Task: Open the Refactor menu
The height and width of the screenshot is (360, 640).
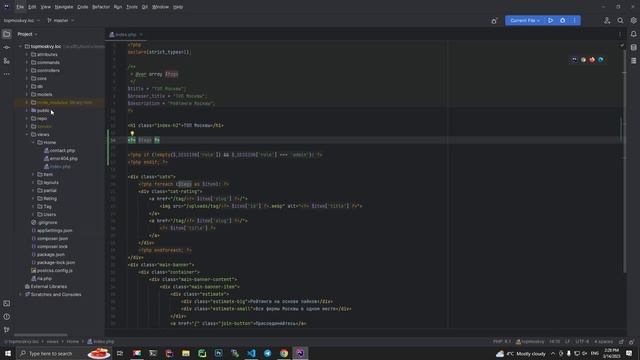Action: click(101, 7)
